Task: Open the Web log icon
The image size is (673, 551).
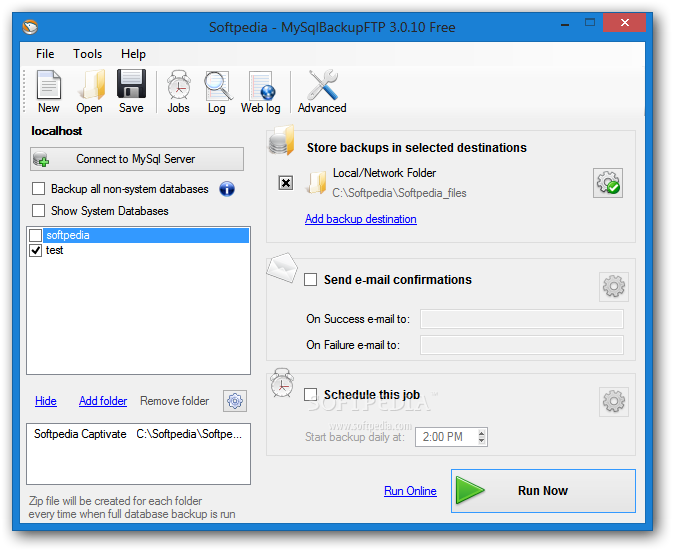Action: 261,91
